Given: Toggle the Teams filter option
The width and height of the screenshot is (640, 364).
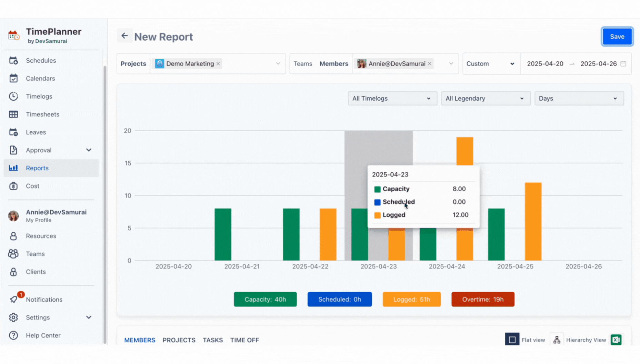Looking at the screenshot, I should pyautogui.click(x=303, y=64).
